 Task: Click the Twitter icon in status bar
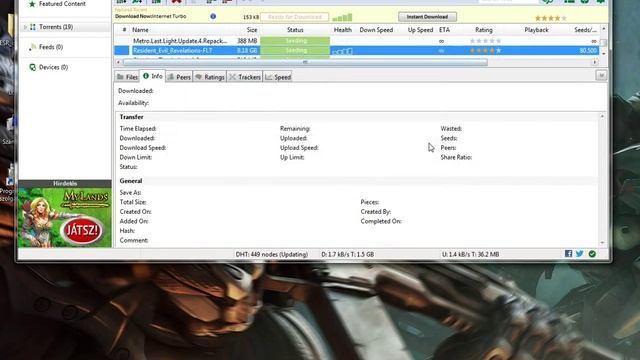click(580, 254)
